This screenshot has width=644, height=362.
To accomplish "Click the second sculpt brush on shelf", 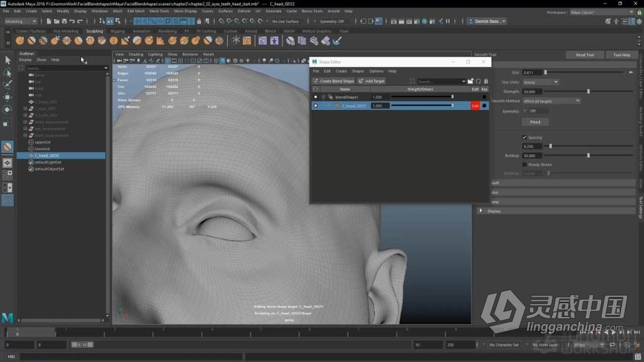I will coord(31,41).
